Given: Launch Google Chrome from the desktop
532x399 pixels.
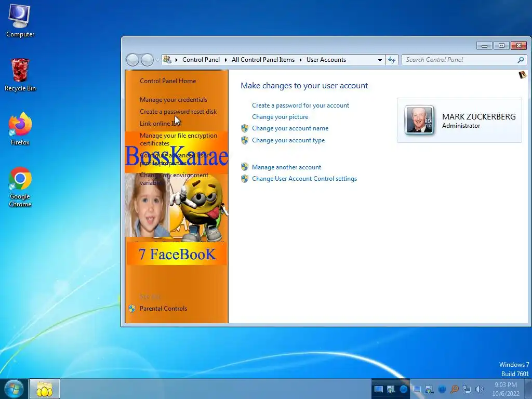Looking at the screenshot, I should point(20,187).
